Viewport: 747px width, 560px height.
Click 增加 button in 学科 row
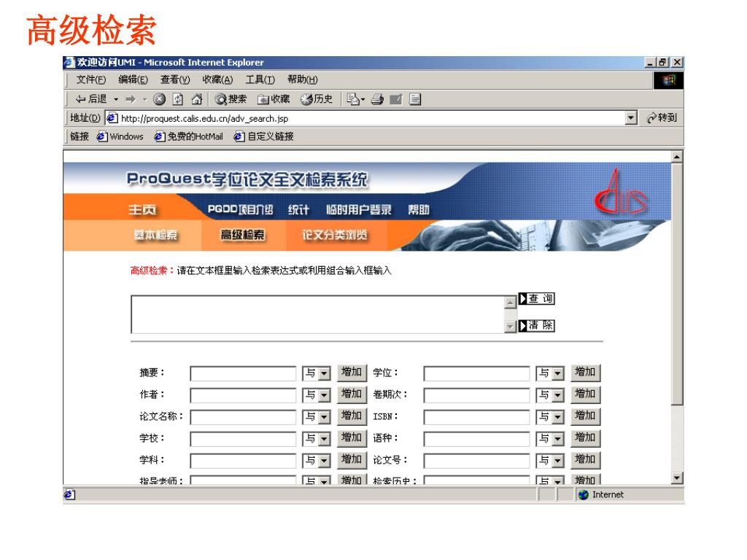tap(352, 460)
